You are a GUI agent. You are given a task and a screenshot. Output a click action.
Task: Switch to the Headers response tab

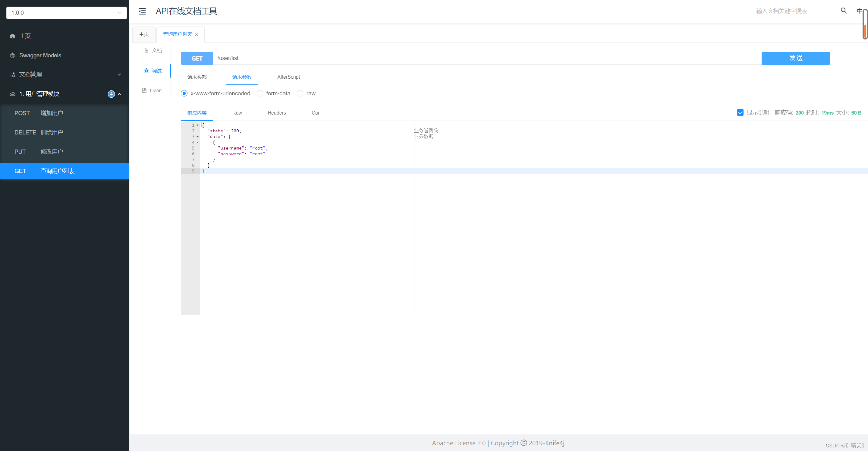pos(276,113)
